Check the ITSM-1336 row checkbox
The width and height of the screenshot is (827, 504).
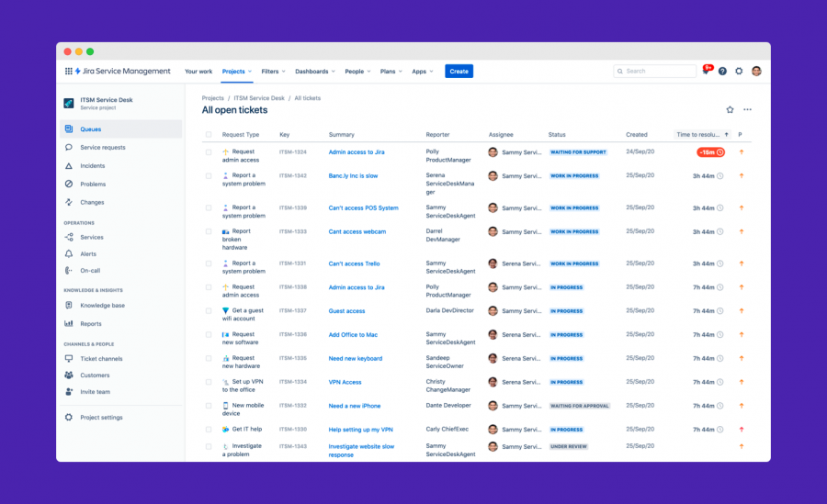[209, 335]
